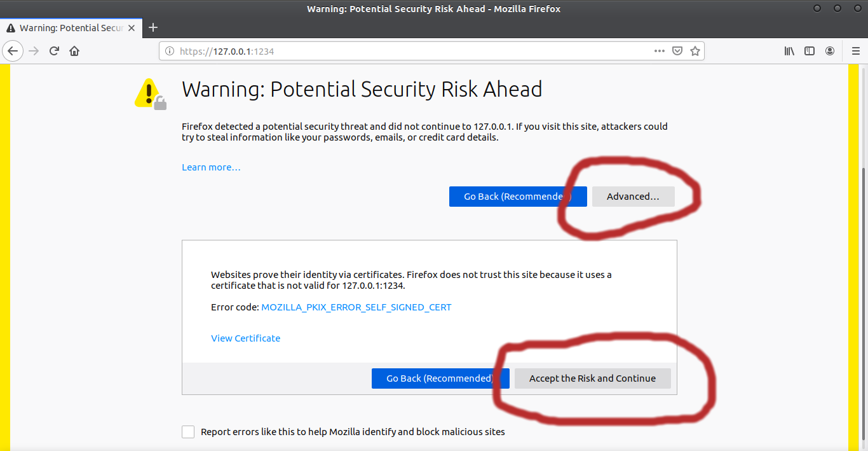Viewport: 868px width, 451px height.
Task: Enable Report errors like this checkbox
Action: 188,432
